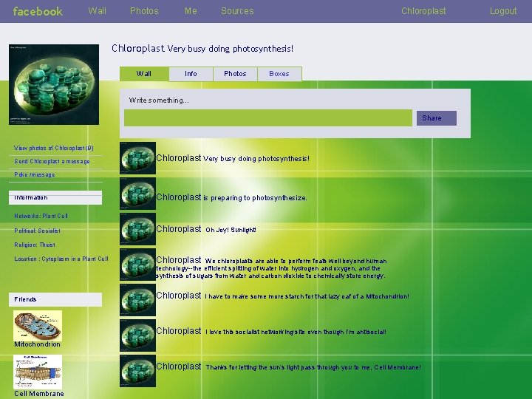
Task: Click Religion: Theist entry
Action: pyautogui.click(x=35, y=245)
